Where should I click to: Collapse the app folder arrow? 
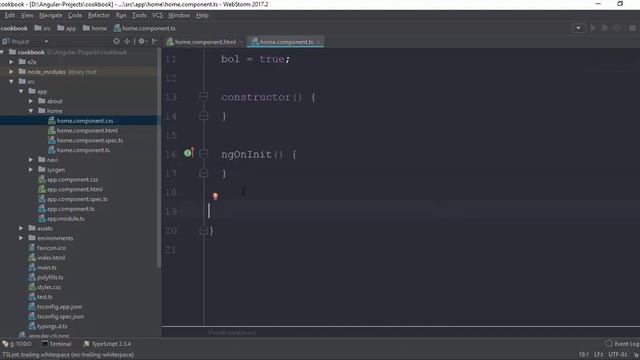(21, 91)
